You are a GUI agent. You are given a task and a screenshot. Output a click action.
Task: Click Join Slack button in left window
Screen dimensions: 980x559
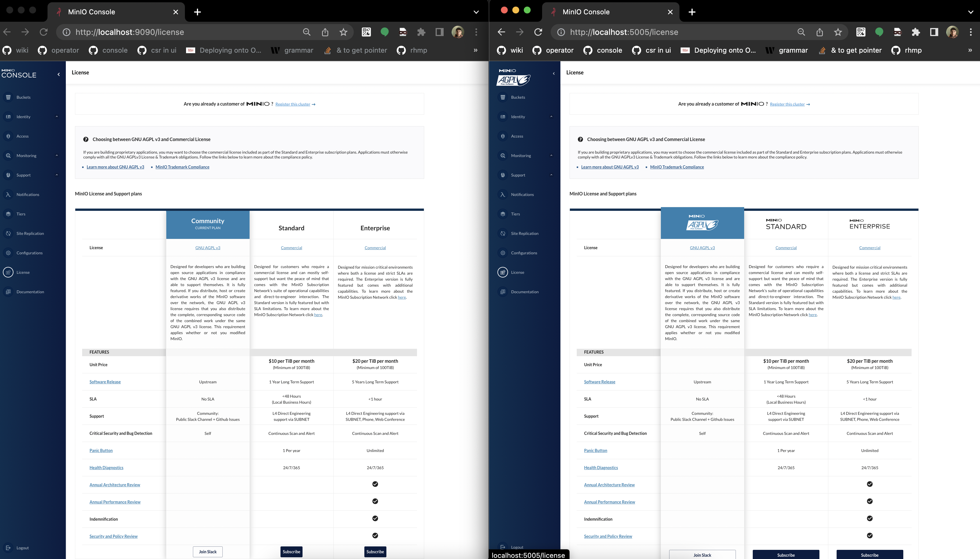pyautogui.click(x=208, y=552)
